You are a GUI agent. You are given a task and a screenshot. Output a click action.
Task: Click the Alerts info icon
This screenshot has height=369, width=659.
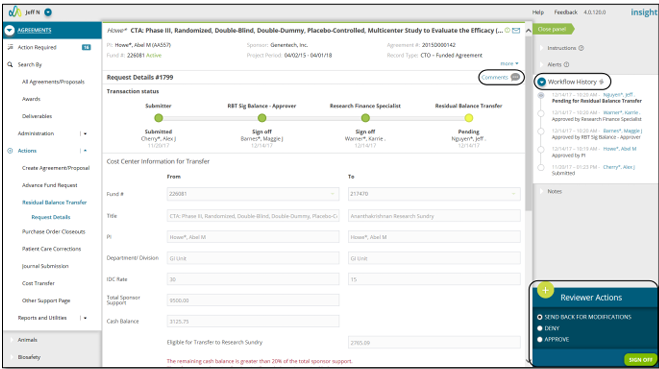tap(567, 64)
